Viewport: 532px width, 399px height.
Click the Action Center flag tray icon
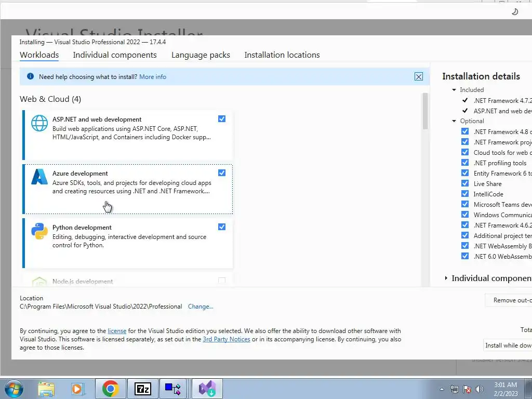[x=467, y=389]
